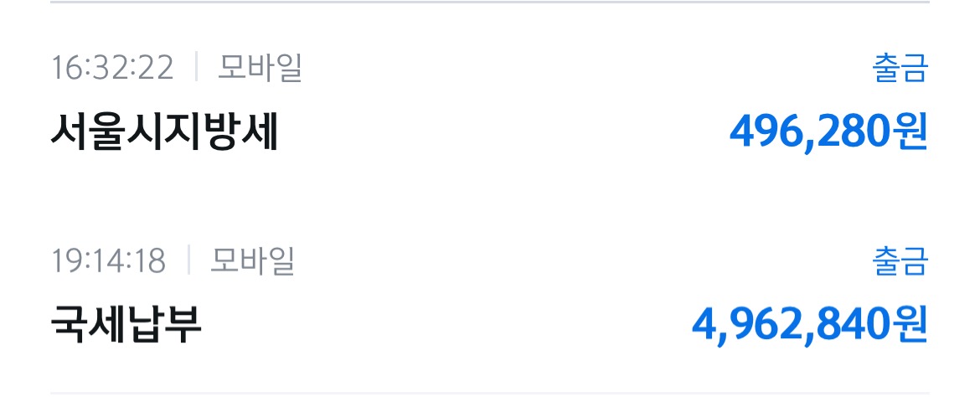
Task: Click empty space between 서울시지방세 and 496,280원
Action: (503, 132)
